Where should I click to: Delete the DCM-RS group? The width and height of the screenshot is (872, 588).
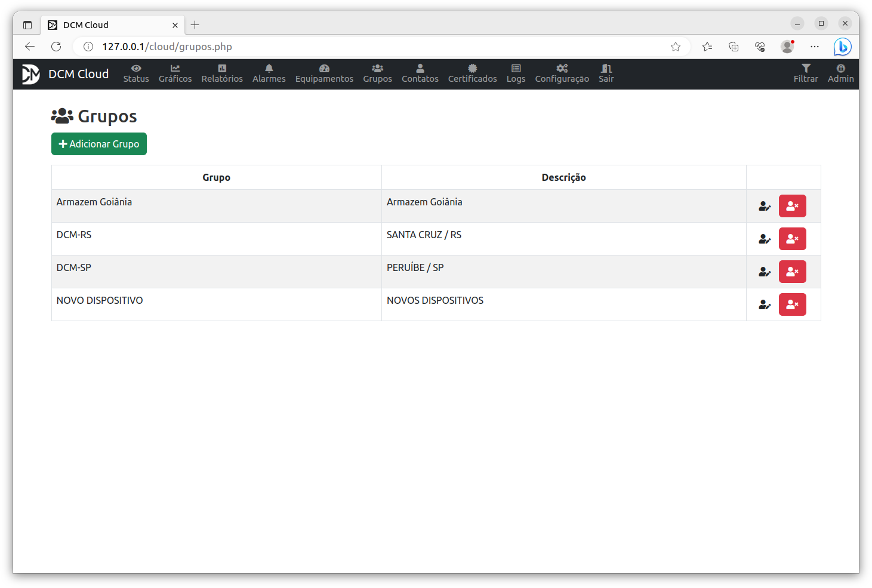[792, 239]
